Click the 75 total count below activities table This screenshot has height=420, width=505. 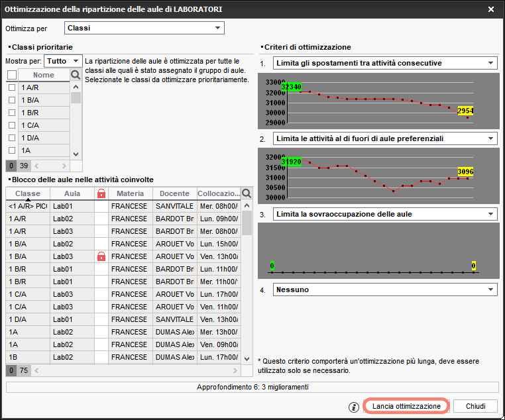tap(24, 371)
